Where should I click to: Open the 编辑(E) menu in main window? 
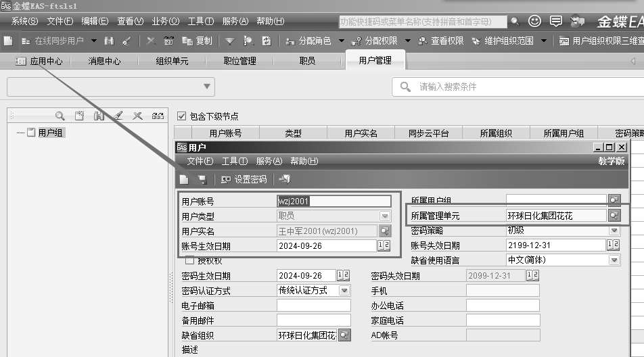(x=95, y=22)
